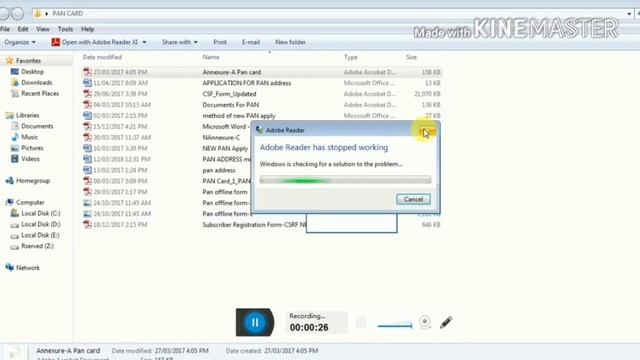Expand the Open with dropdown arrow
Screen dimensions: 640x360
point(144,42)
